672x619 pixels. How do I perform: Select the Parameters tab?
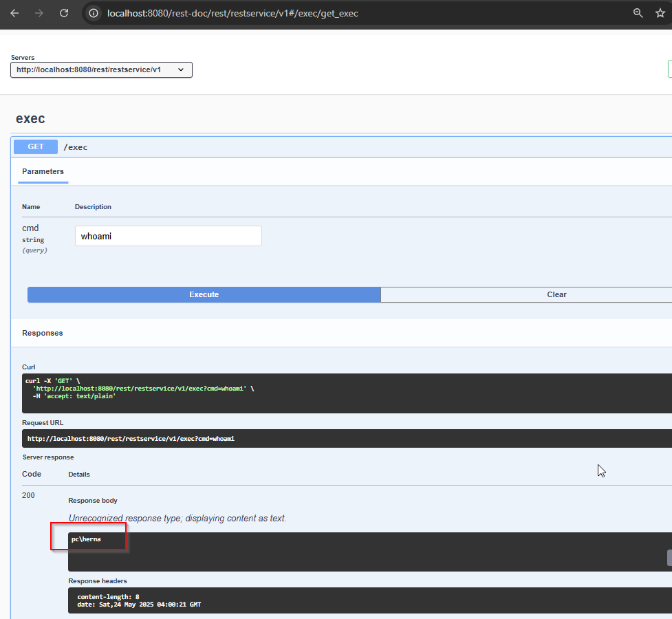click(43, 171)
